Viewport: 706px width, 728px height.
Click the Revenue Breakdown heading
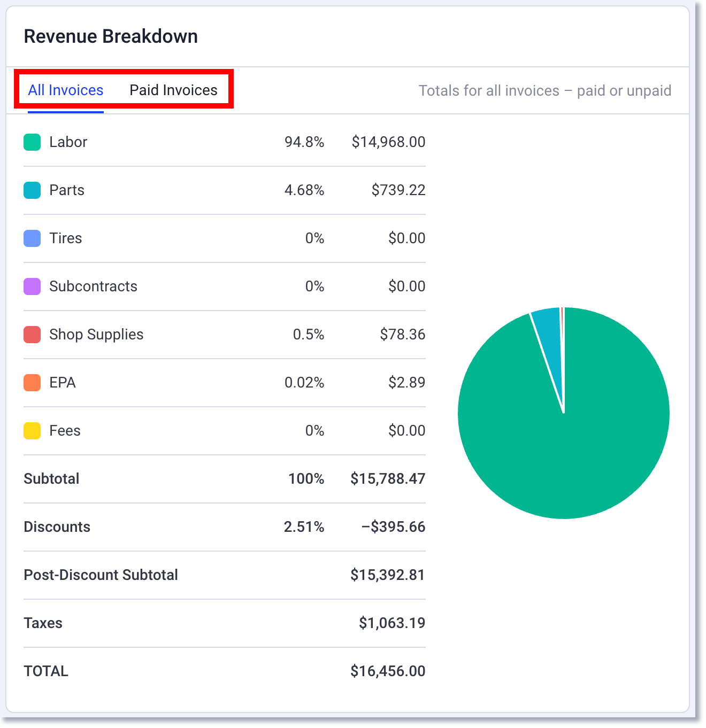(110, 36)
